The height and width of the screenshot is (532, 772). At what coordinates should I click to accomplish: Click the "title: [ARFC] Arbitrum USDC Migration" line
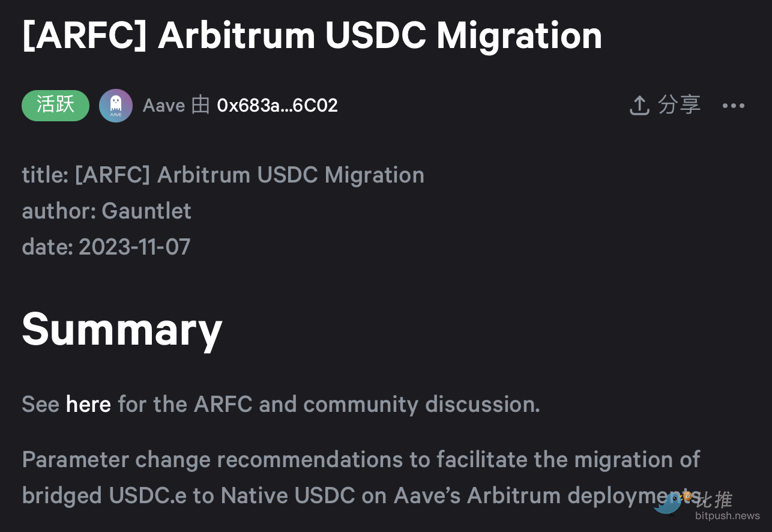tap(223, 175)
